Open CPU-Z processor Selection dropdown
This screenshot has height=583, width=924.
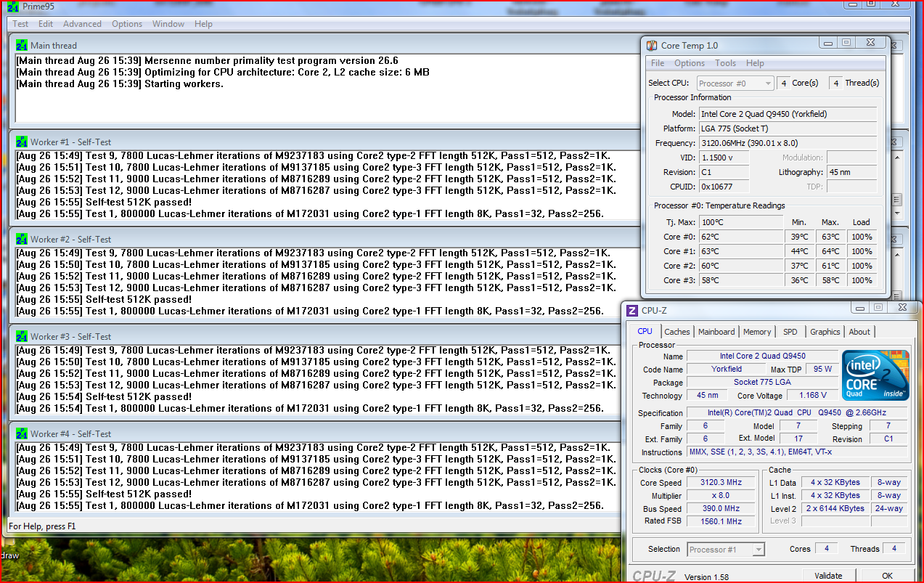[726, 550]
